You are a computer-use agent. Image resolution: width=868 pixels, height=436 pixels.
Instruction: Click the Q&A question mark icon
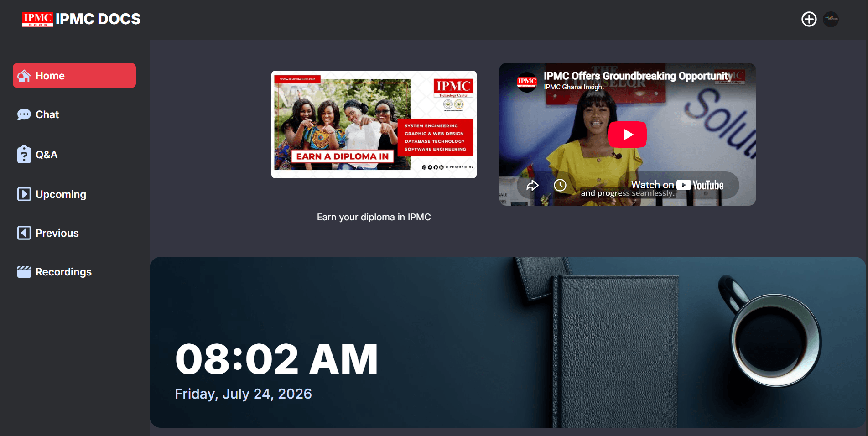tap(24, 155)
